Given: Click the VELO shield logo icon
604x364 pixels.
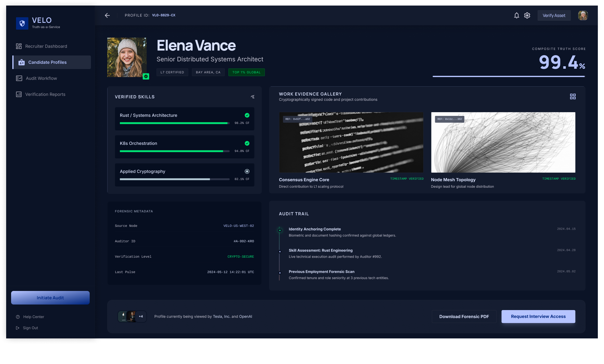Looking at the screenshot, I should [22, 23].
